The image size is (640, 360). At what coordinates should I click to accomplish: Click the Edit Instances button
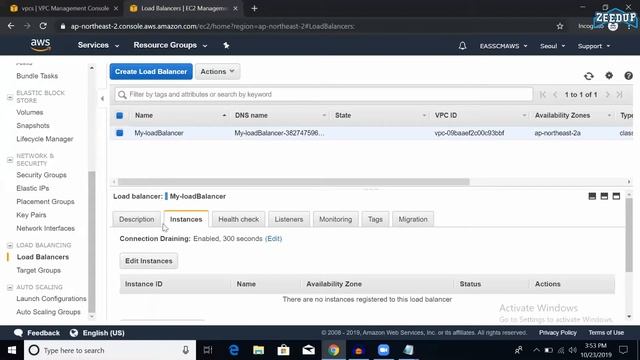(149, 261)
